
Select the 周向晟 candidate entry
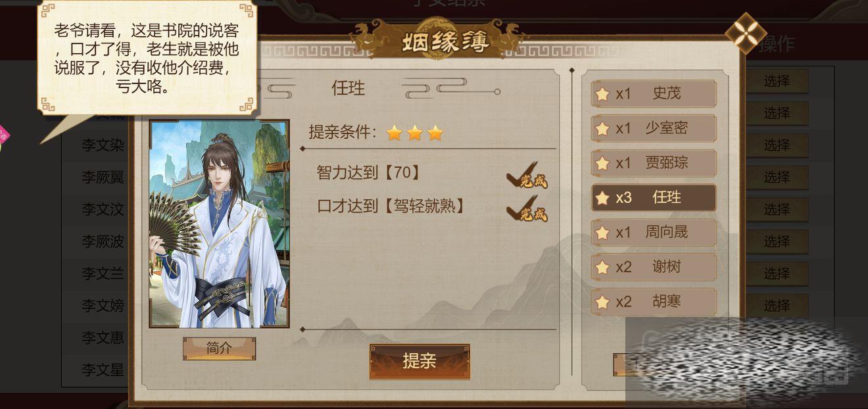654,232
